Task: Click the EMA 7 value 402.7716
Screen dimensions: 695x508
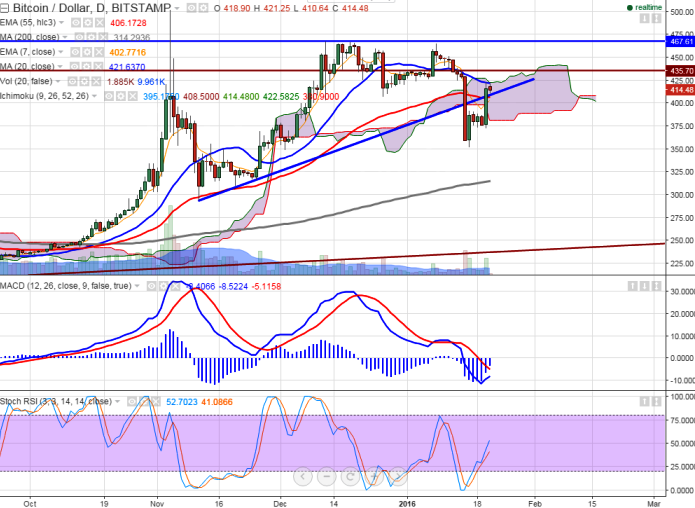Action: pos(128,52)
